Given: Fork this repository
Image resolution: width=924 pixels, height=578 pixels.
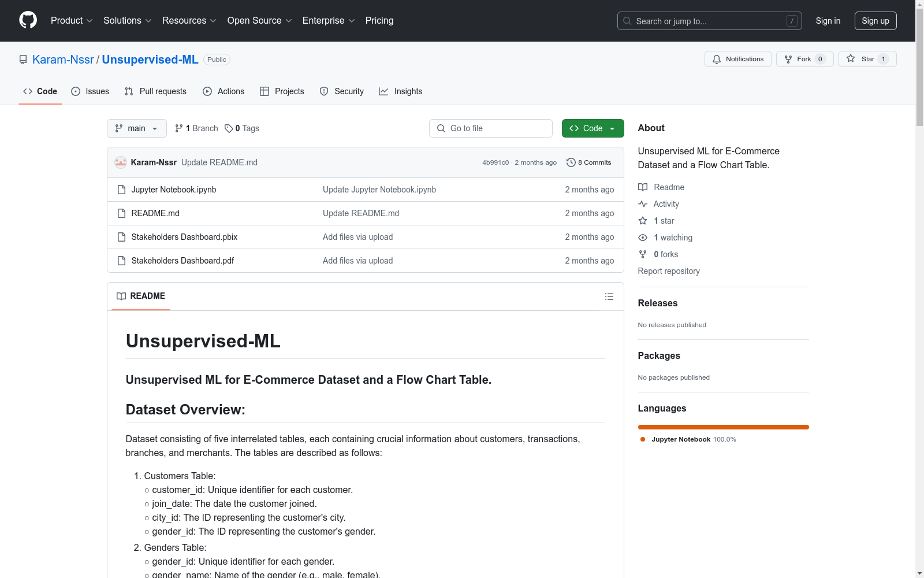Looking at the screenshot, I should click(x=804, y=59).
